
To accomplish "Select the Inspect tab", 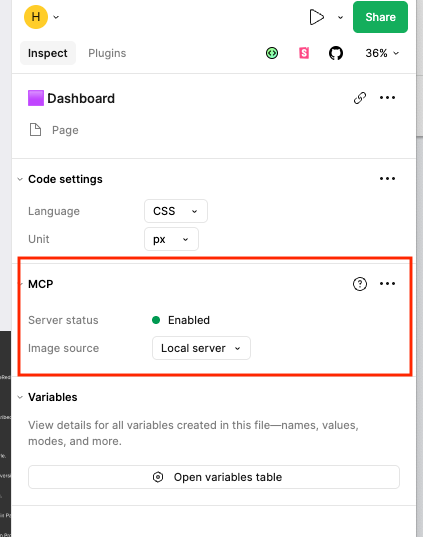I will [x=48, y=53].
